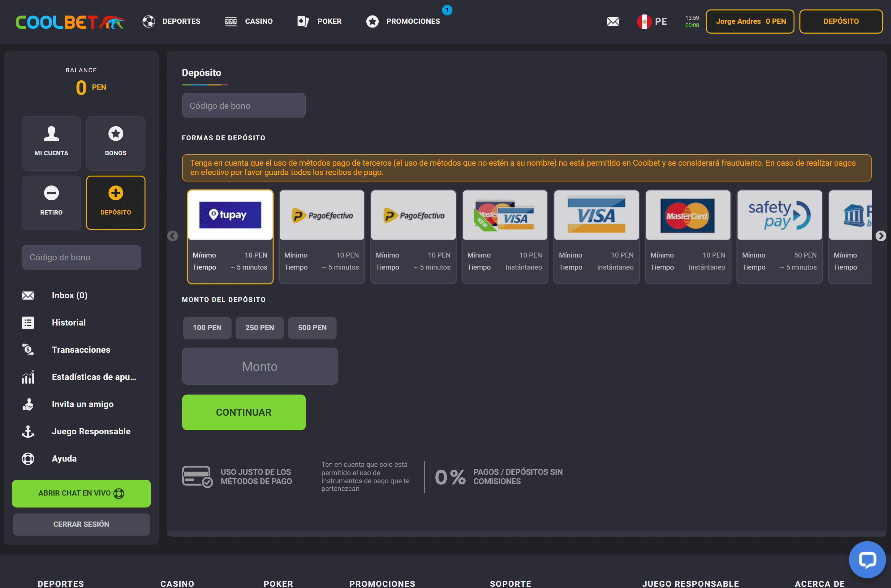This screenshot has width=891, height=588.
Task: Select the tupay payment method
Action: [230, 236]
